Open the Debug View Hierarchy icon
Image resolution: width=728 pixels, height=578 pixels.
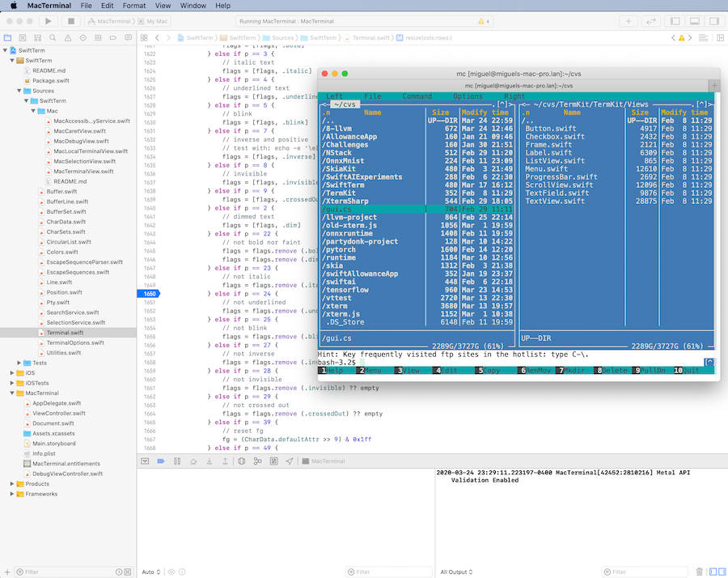[x=242, y=461]
